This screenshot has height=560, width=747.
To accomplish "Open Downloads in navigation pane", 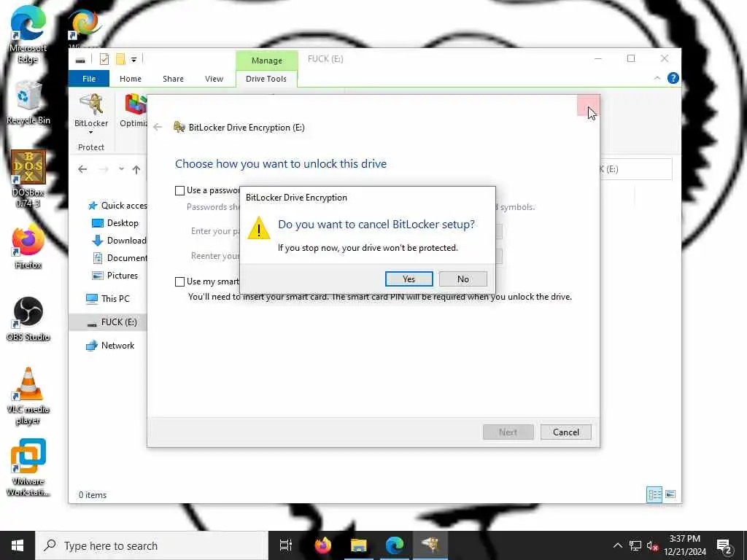I will point(119,241).
